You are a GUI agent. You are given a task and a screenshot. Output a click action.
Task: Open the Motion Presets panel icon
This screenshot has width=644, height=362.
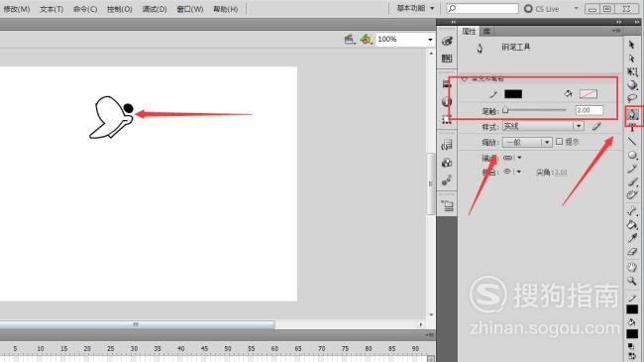[x=447, y=181]
